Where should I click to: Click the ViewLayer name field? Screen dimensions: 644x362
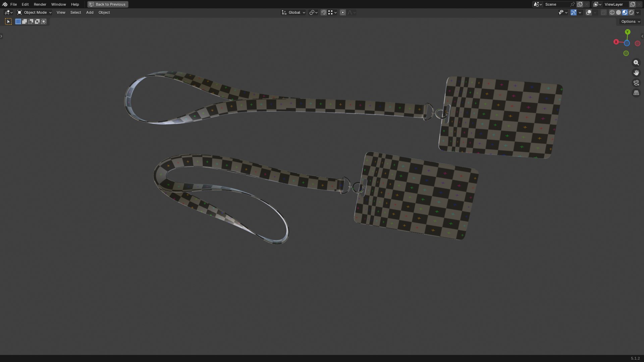616,4
